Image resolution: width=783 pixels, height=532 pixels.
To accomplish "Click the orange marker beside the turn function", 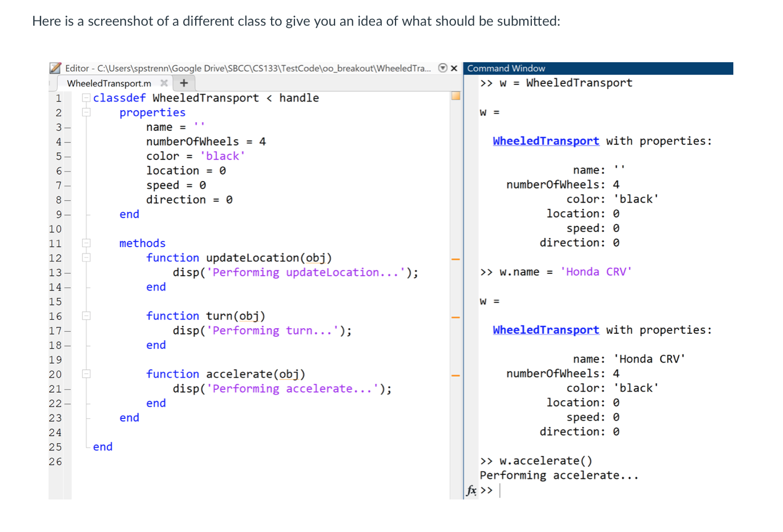I will (455, 316).
